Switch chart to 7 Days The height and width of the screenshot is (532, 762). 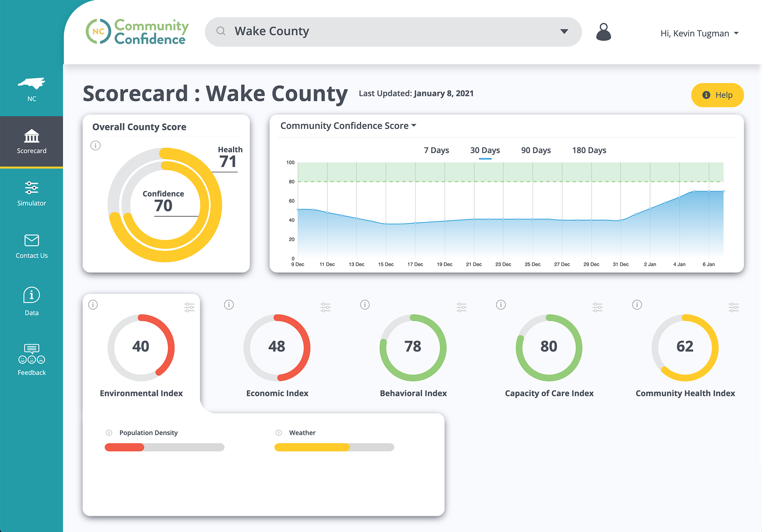436,150
